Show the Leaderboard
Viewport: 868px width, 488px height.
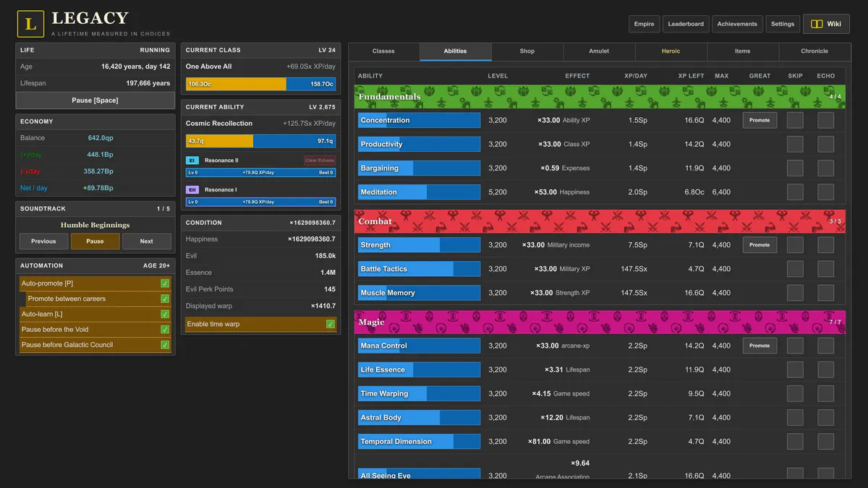click(686, 24)
